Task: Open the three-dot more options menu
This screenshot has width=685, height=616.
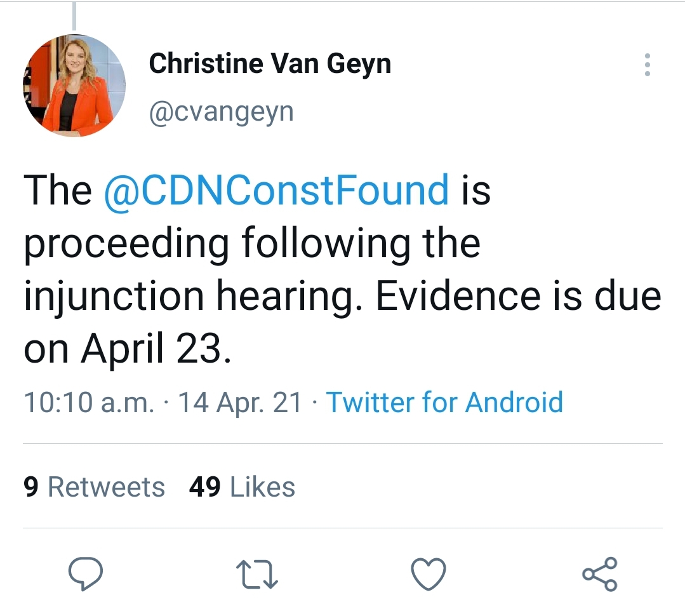Action: tap(647, 65)
